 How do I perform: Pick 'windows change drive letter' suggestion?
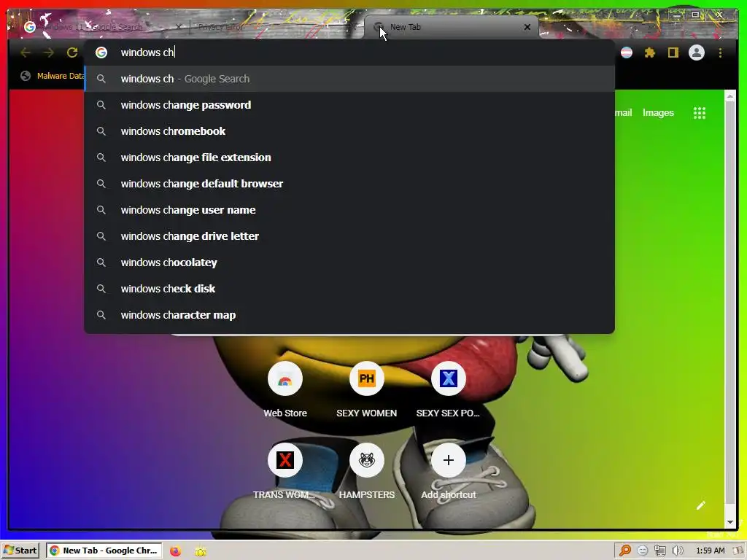point(349,236)
